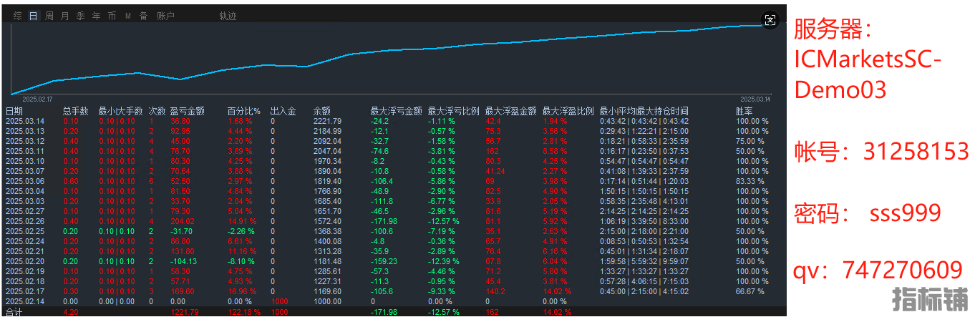980x317 pixels.
Task: Open the 备 tab
Action: point(143,16)
